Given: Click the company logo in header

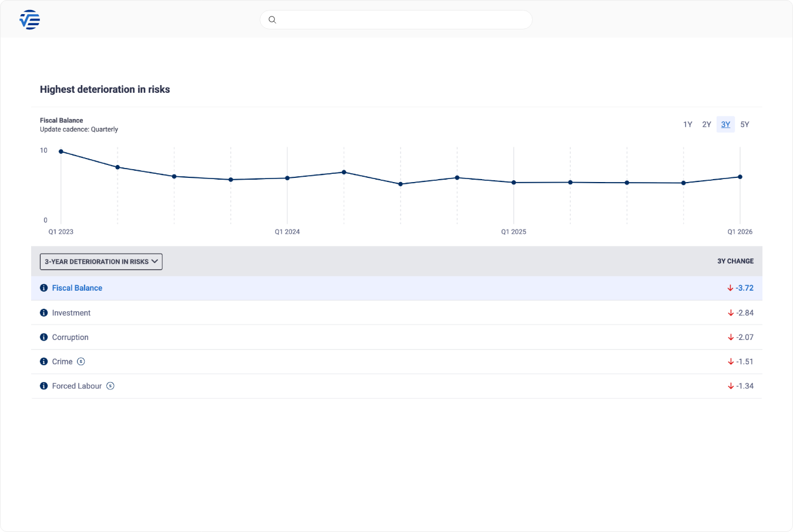Looking at the screenshot, I should point(29,20).
